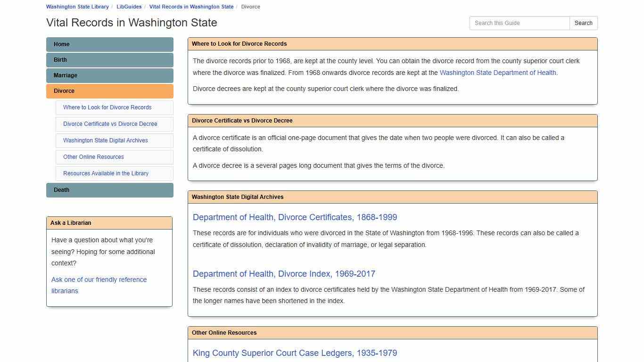Select Resources Available in the Library
The width and height of the screenshot is (644, 362).
[x=106, y=173]
